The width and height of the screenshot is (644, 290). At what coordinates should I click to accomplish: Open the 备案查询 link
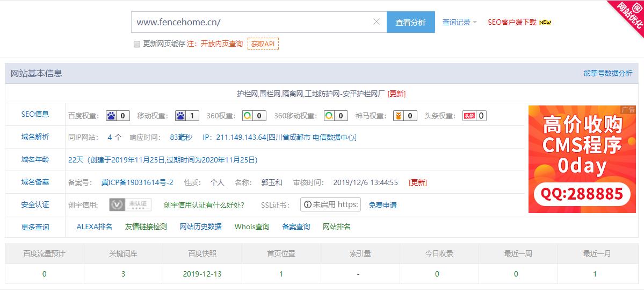[x=296, y=227]
